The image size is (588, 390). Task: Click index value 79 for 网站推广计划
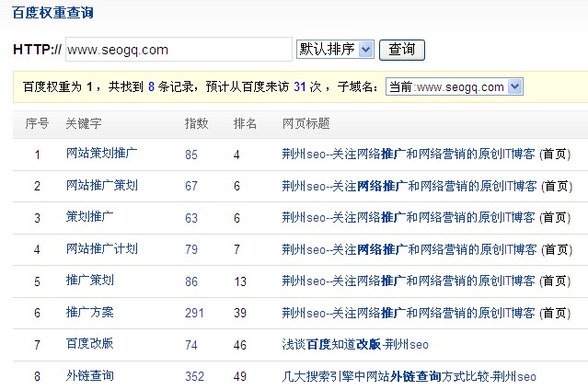pos(191,249)
